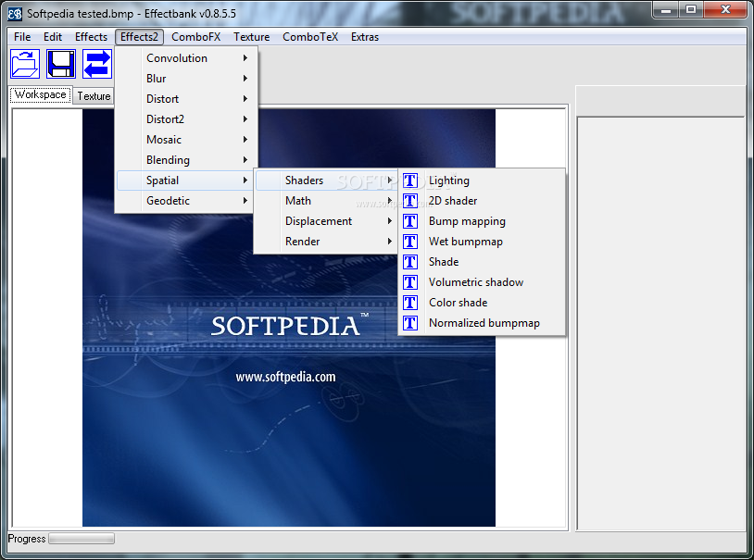Image resolution: width=754 pixels, height=560 pixels.
Task: Select the Geodetic menu entry
Action: [186, 201]
